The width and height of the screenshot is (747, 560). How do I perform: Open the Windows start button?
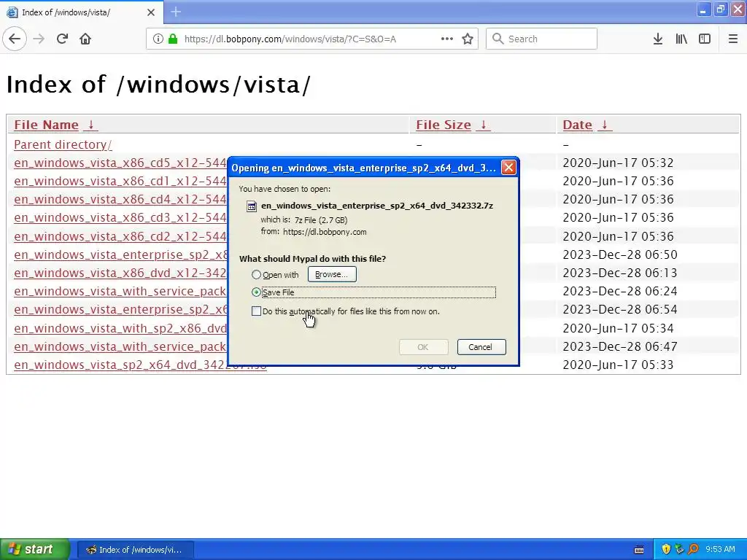(x=34, y=549)
